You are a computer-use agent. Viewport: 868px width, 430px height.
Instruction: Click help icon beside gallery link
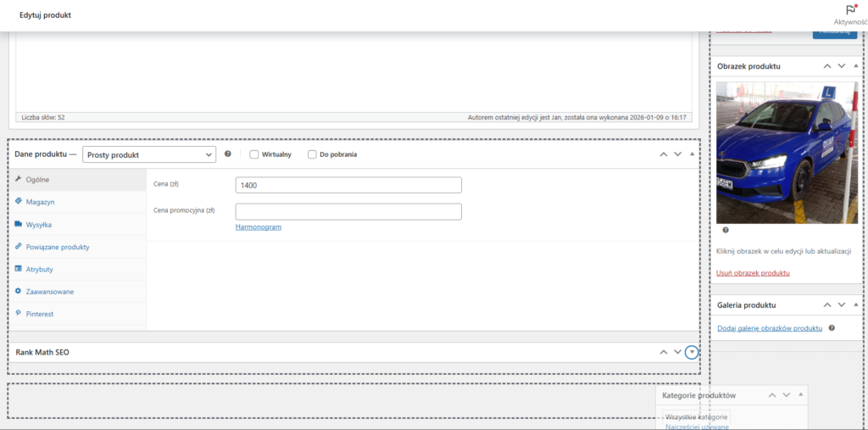click(x=832, y=327)
